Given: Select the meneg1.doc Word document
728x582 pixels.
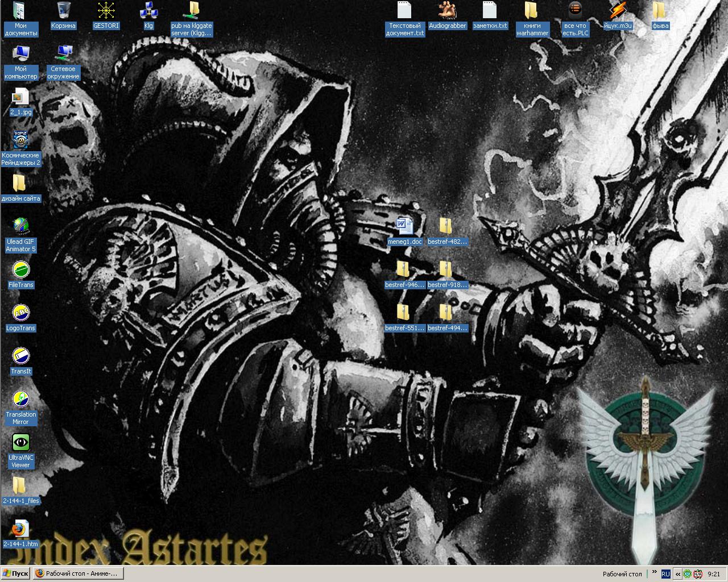Looking at the screenshot, I should (x=404, y=232).
